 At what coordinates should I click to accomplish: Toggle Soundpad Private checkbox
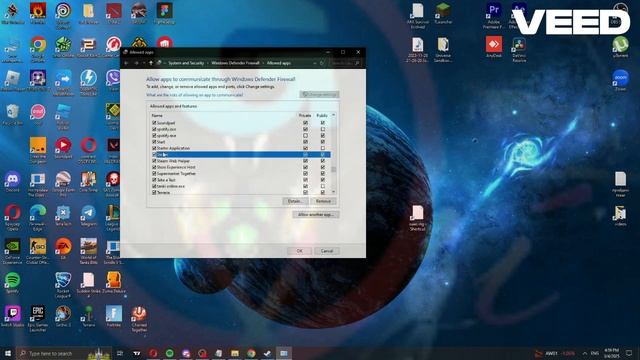click(x=305, y=122)
